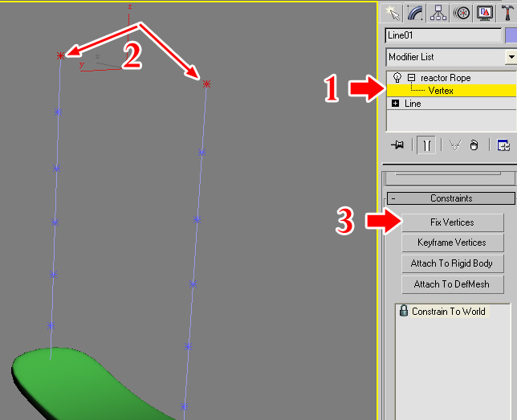Screen dimensions: 517x420
Task: Select the Line base object entry
Action: click(413, 104)
